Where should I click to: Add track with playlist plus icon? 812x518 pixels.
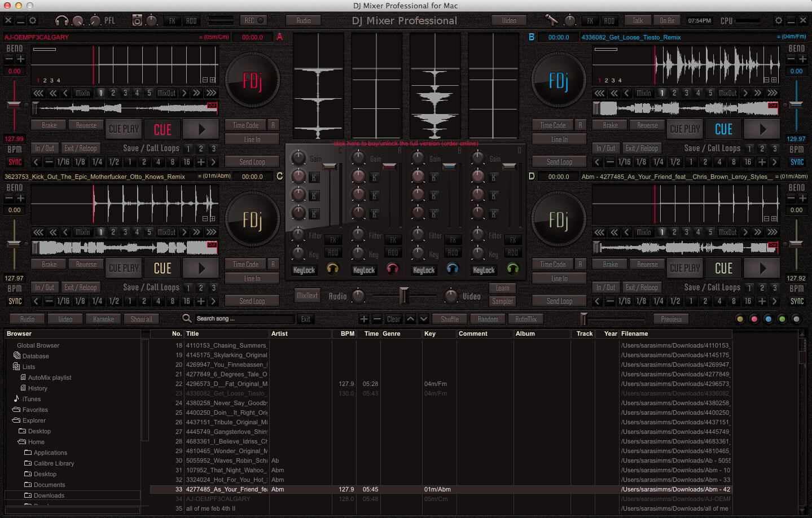(364, 319)
